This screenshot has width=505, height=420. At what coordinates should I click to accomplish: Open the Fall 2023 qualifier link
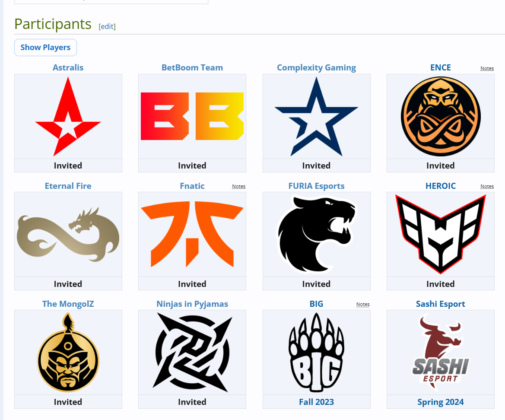tap(316, 402)
